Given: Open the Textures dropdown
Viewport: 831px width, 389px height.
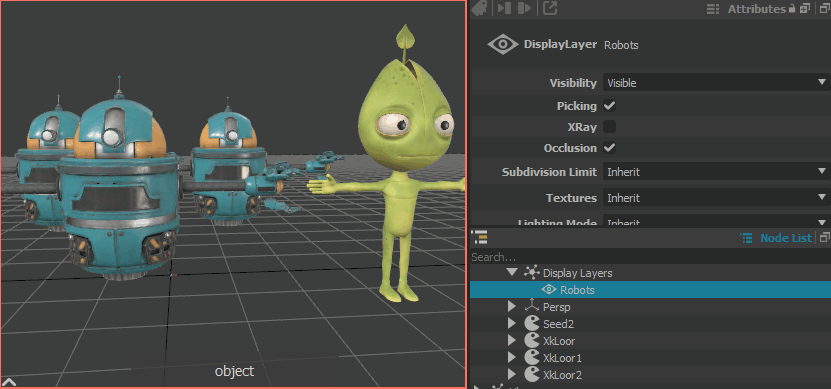Looking at the screenshot, I should 717,198.
